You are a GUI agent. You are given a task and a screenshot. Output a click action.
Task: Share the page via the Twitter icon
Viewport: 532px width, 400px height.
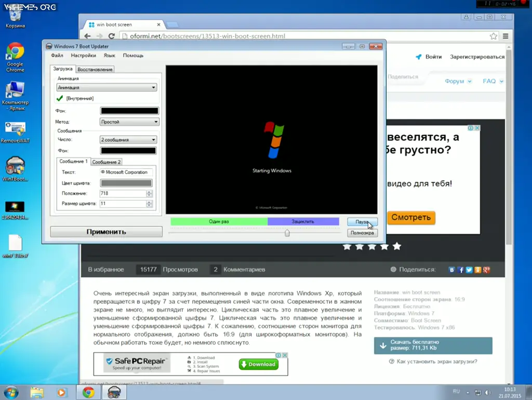469,270
